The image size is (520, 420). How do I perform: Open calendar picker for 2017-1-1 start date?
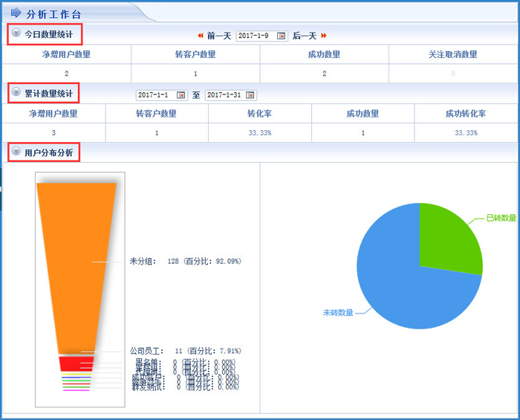tap(181, 95)
